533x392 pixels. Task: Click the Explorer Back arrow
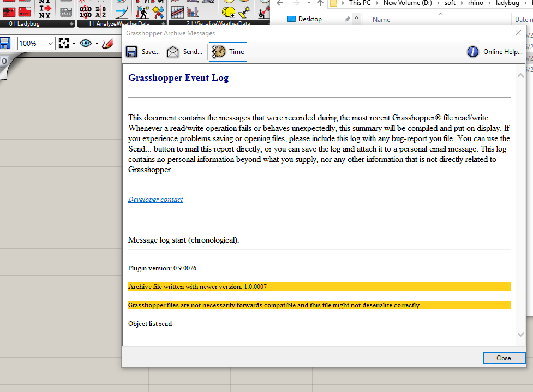pos(280,3)
